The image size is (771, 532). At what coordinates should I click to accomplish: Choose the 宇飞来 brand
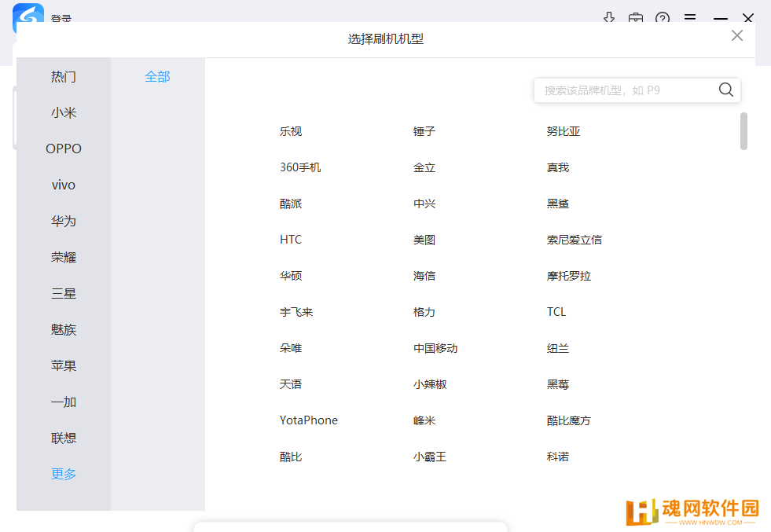[296, 312]
